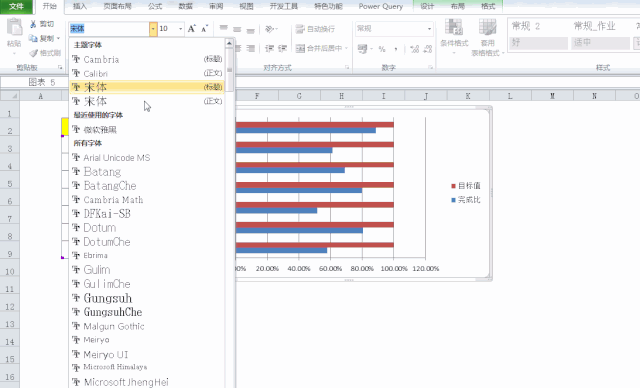Select the 常规_作业 cell style
Screen dimensions: 640x388
600,26
